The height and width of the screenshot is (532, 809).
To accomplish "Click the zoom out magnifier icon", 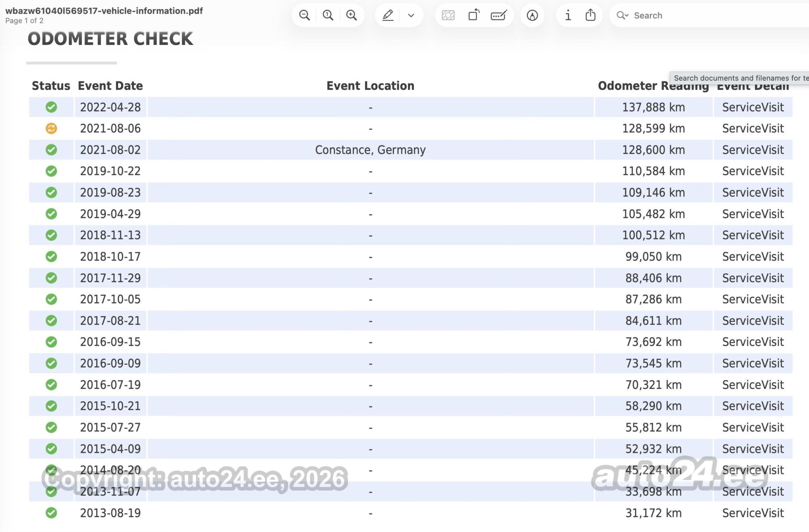I will (x=304, y=15).
